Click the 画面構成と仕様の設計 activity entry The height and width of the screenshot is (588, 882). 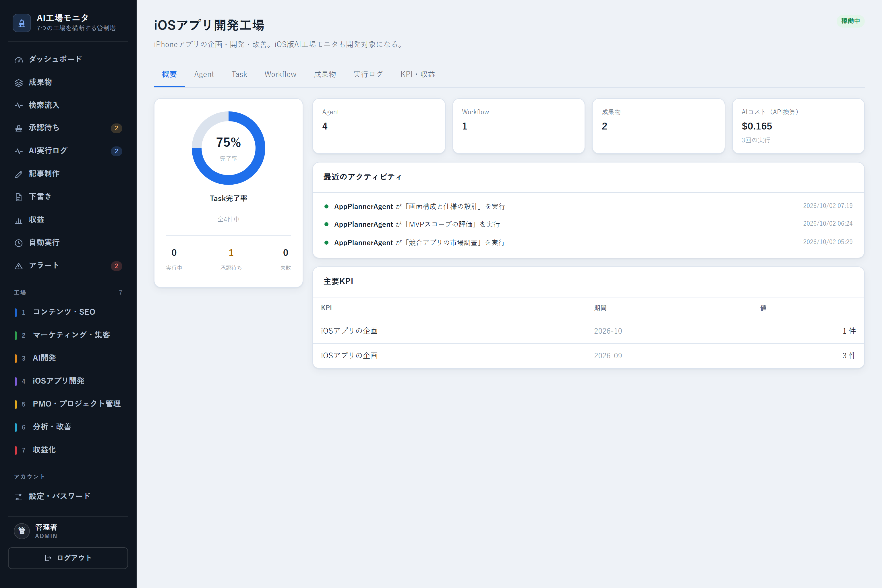point(588,206)
